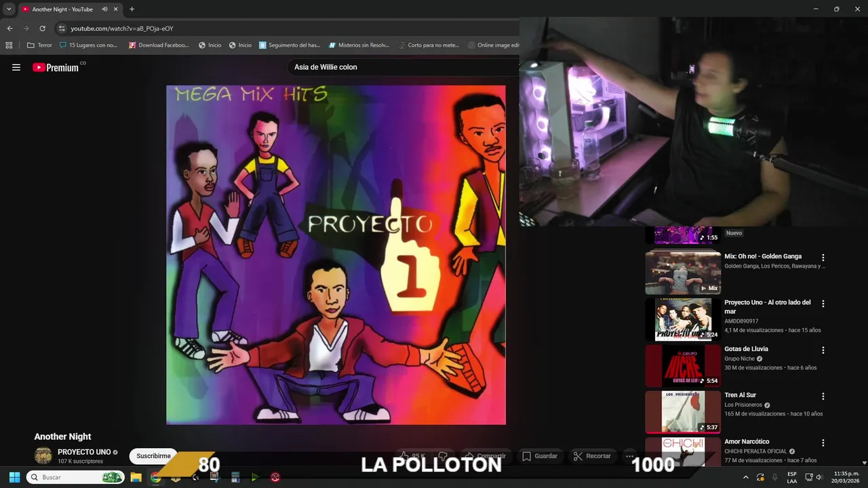Save the video with Guardar button
This screenshot has height=488, width=868.
tap(540, 456)
